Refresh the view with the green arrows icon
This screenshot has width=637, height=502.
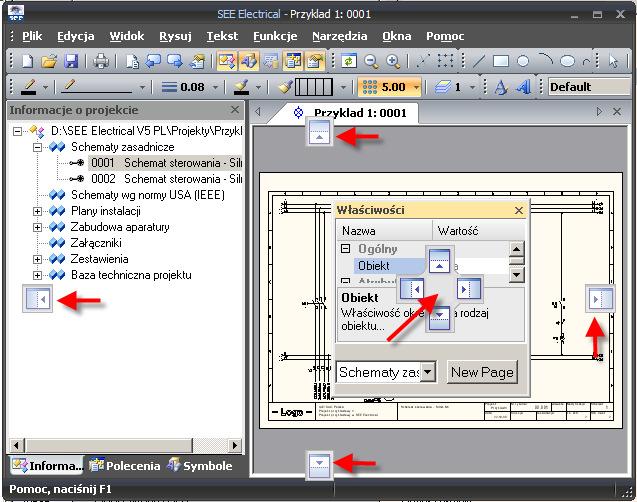[349, 61]
